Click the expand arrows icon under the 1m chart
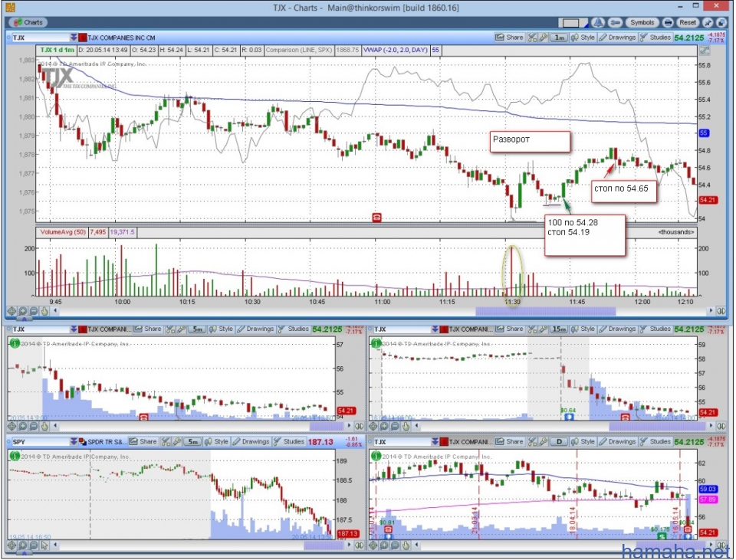This screenshot has width=736, height=560. pyautogui.click(x=721, y=310)
